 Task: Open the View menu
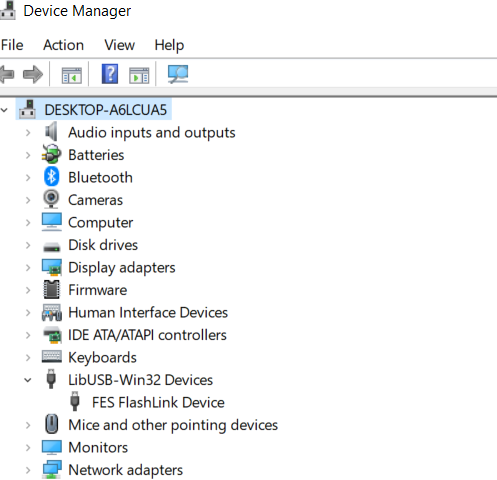coord(119,45)
